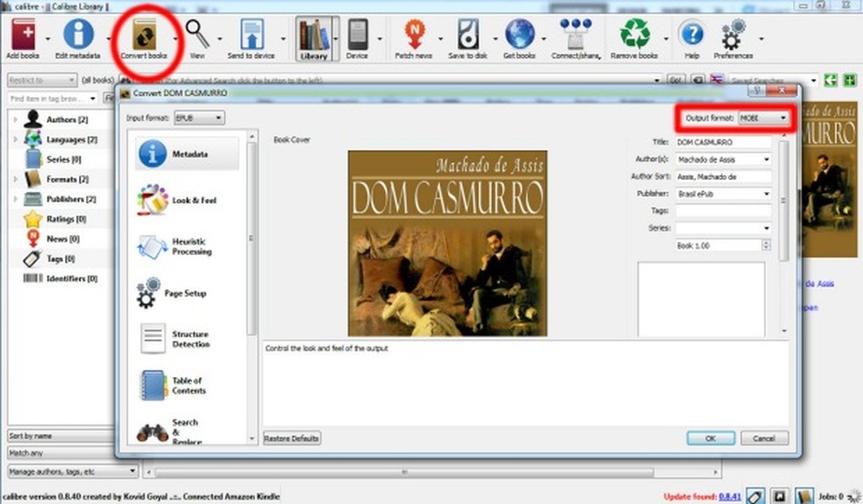Click Restore Defaults button
The width and height of the screenshot is (863, 504).
point(292,438)
